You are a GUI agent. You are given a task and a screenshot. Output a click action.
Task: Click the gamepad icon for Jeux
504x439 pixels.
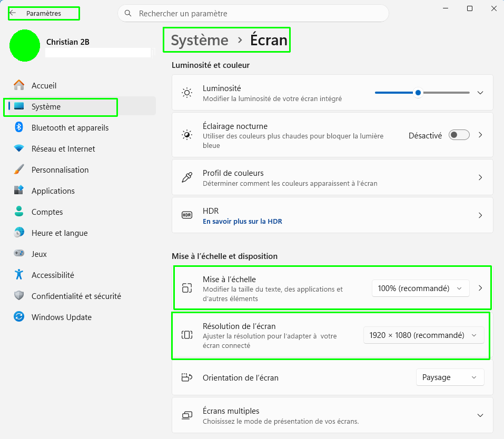point(19,253)
